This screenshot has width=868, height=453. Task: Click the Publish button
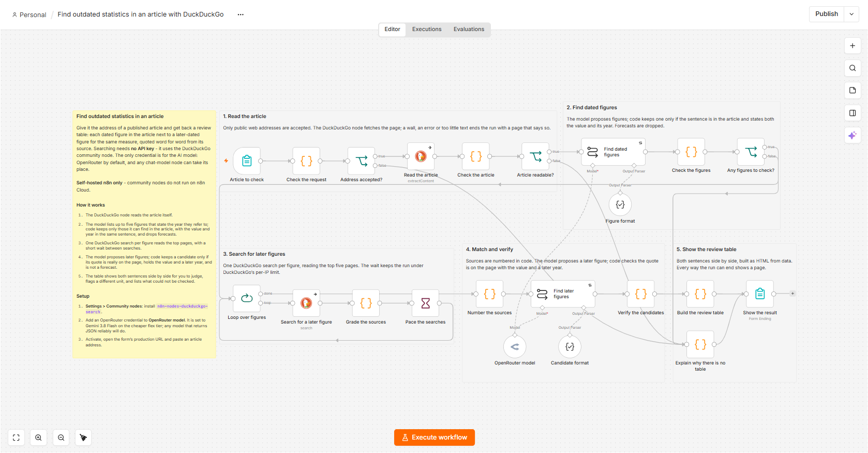click(x=827, y=14)
